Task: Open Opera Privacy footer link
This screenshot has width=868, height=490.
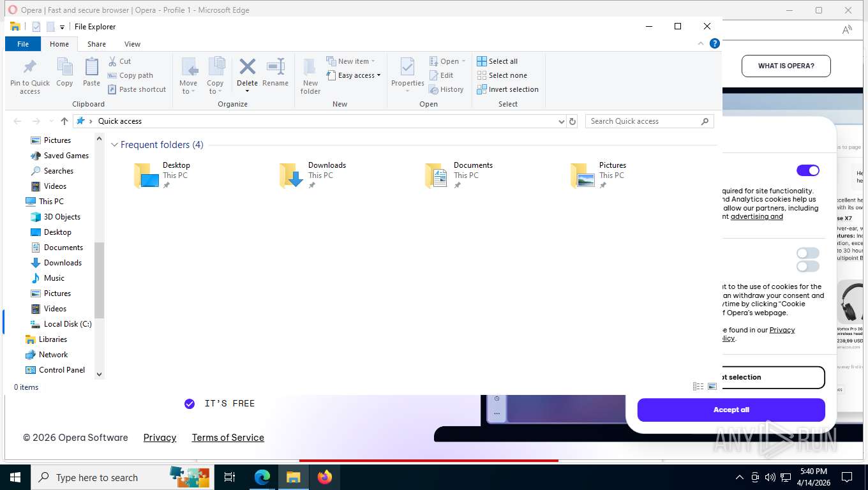Action: (x=160, y=438)
